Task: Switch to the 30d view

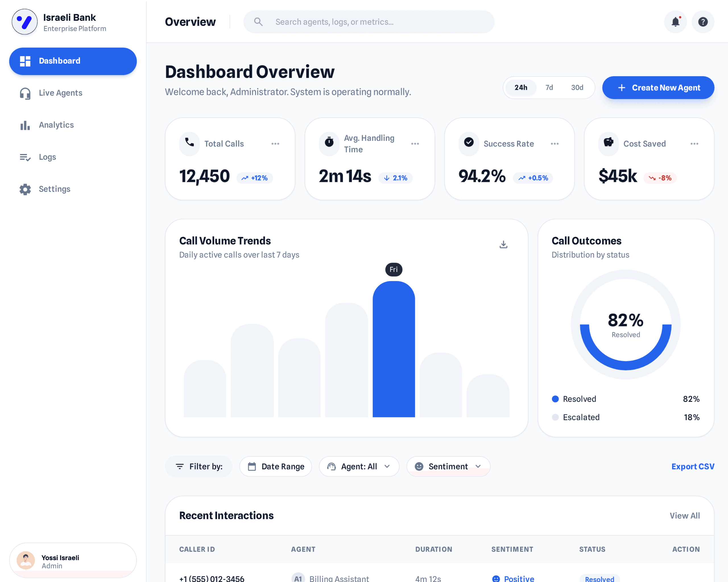Action: [577, 87]
